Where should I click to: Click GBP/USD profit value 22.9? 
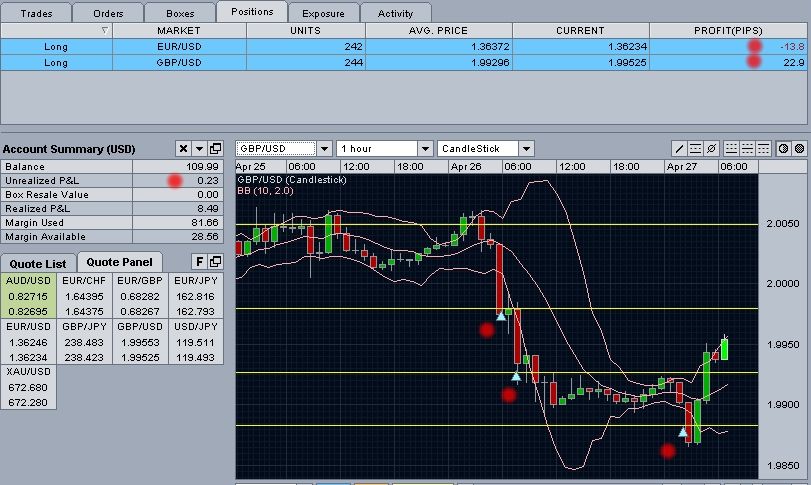pyautogui.click(x=793, y=63)
